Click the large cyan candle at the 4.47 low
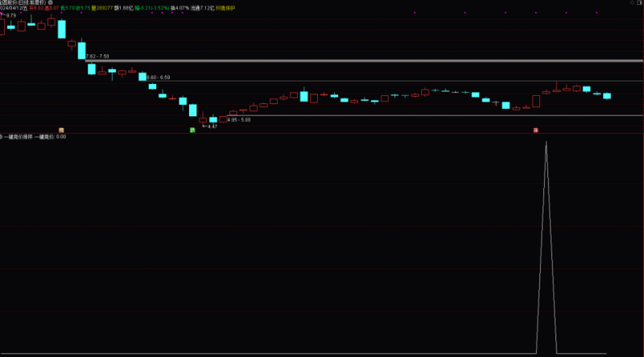 point(193,110)
